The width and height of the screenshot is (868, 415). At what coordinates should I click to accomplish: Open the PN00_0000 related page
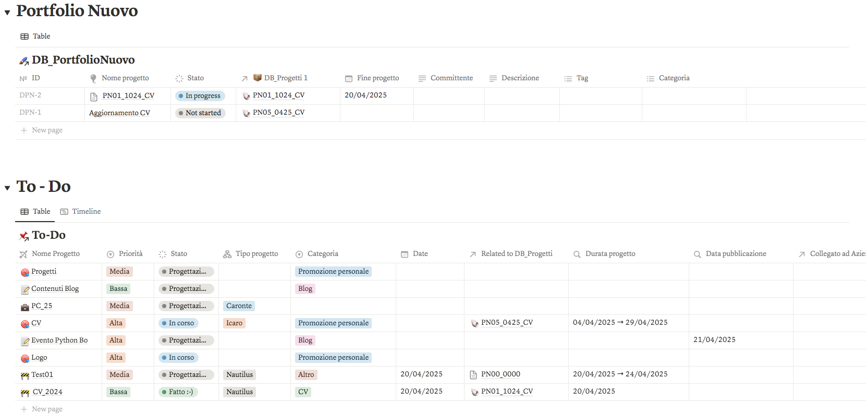[x=500, y=374]
